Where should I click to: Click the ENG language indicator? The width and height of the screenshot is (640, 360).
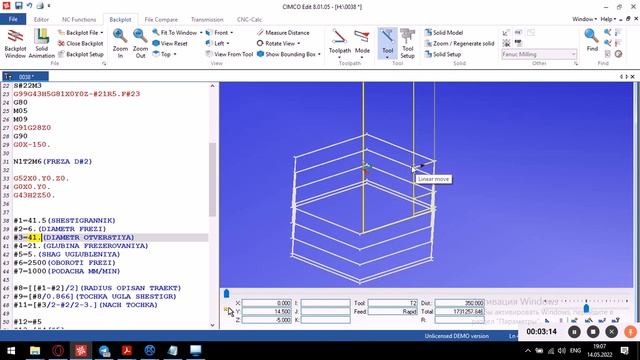(x=575, y=351)
